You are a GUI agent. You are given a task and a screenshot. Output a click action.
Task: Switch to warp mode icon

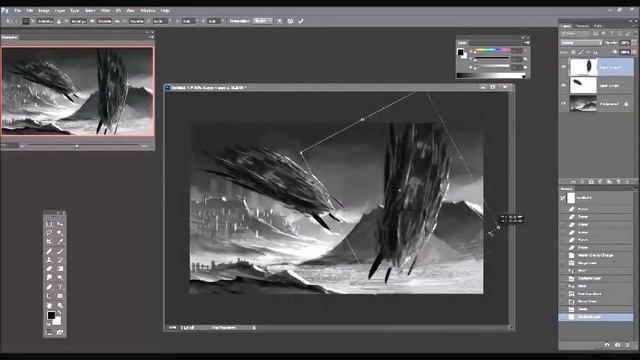[x=280, y=21]
